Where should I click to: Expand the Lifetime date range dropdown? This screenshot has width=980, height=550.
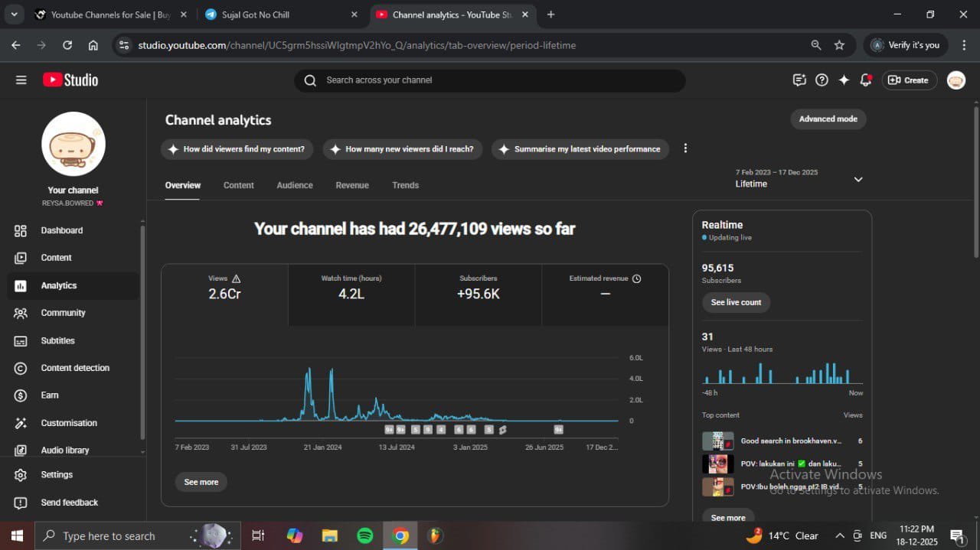(x=857, y=179)
